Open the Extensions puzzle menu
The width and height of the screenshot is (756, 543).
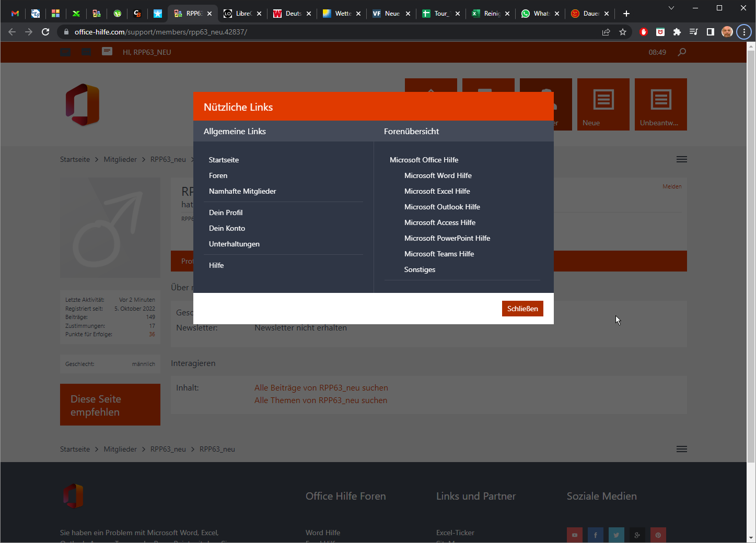tap(677, 32)
